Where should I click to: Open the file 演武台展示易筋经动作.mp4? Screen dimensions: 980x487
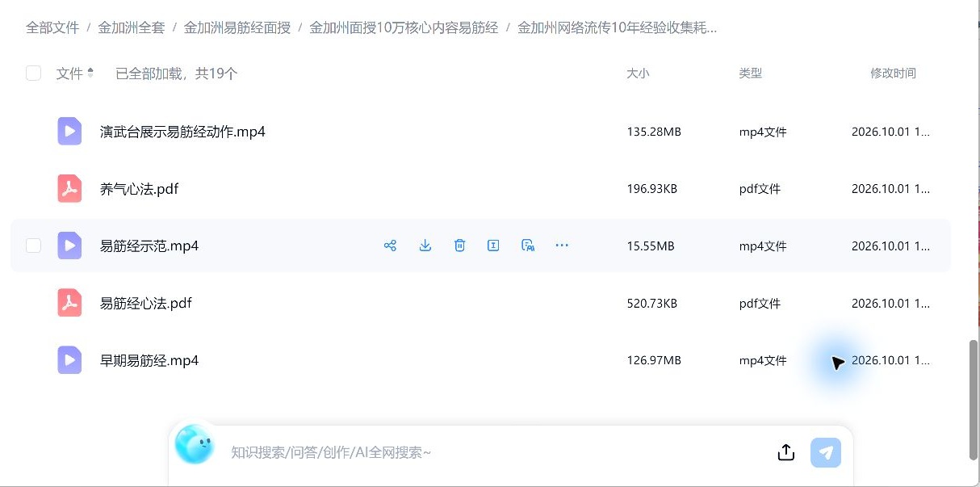coord(182,132)
